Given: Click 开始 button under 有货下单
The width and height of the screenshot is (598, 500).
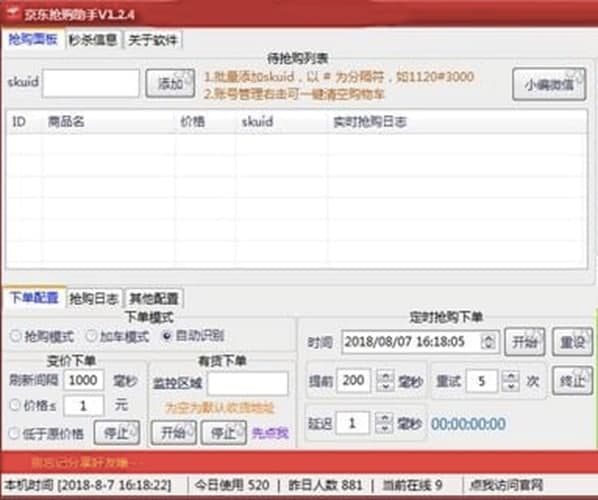Looking at the screenshot, I should pos(174,433).
